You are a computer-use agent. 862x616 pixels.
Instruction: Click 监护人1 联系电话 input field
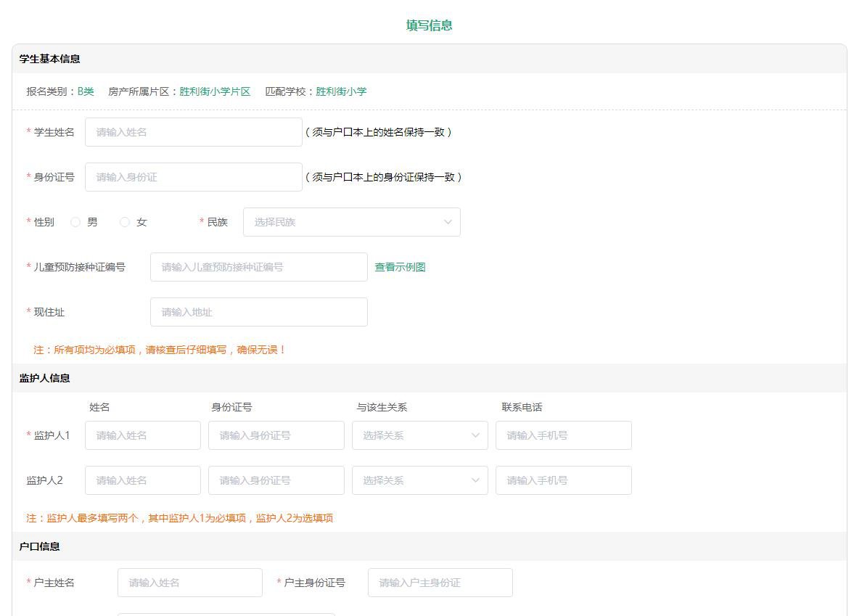pos(563,435)
